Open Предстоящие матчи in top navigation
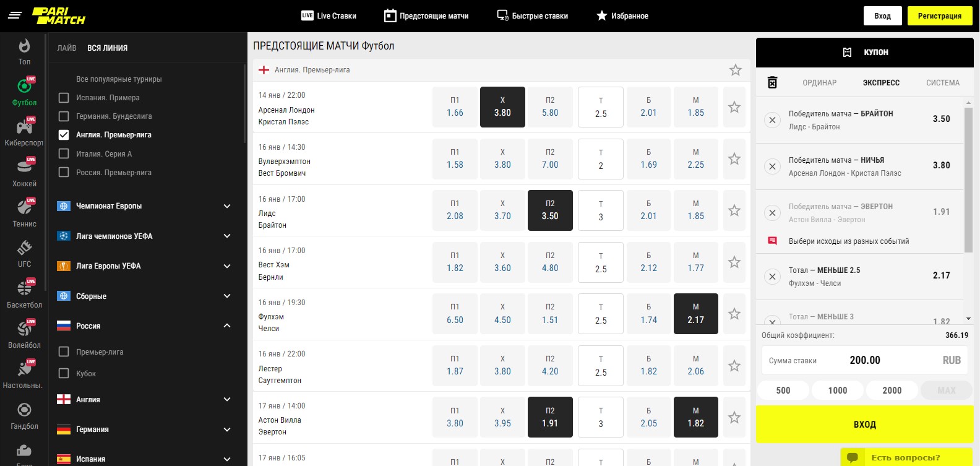This screenshot has height=466, width=980. 426,15
